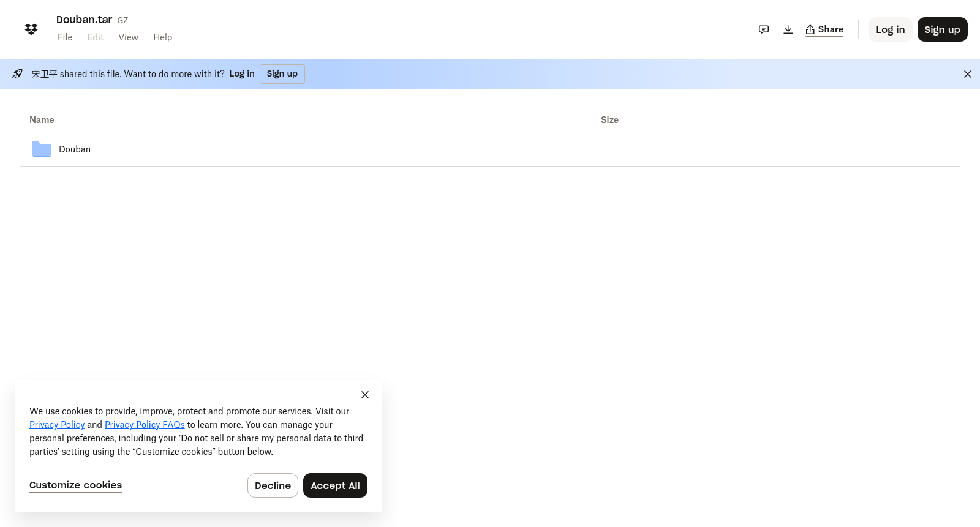The height and width of the screenshot is (527, 980).
Task: Click the Share button in the header
Action: pos(824,29)
